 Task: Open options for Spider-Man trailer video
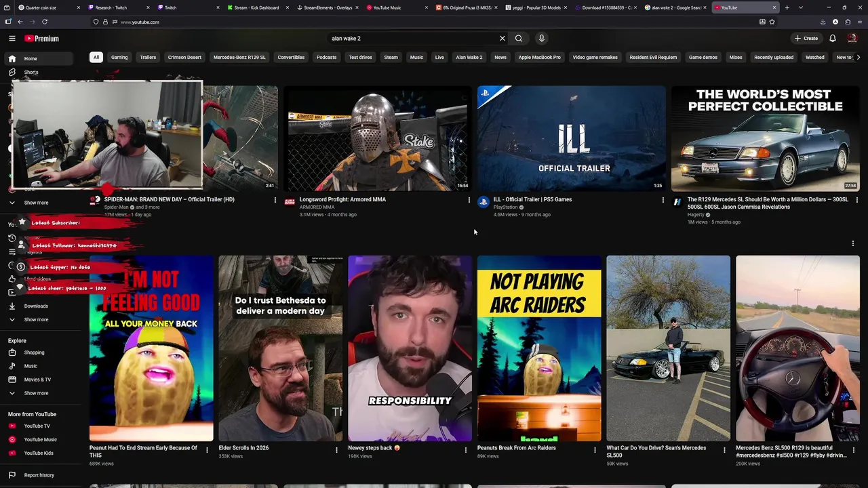click(275, 200)
